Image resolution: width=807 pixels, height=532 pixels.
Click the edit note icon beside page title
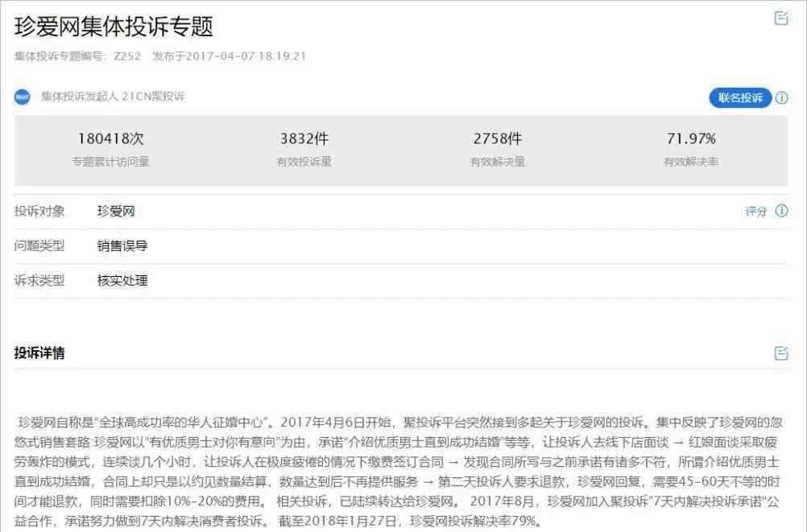pos(780,18)
